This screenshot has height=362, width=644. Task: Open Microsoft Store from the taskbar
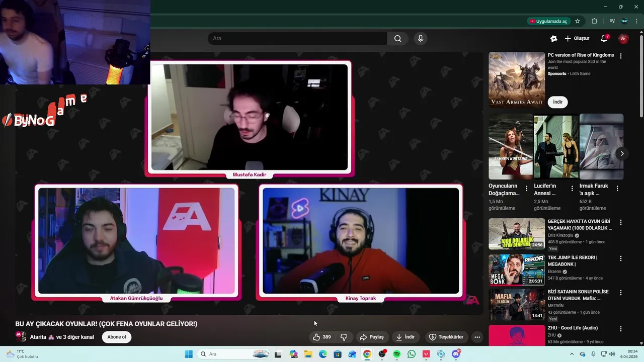click(338, 354)
